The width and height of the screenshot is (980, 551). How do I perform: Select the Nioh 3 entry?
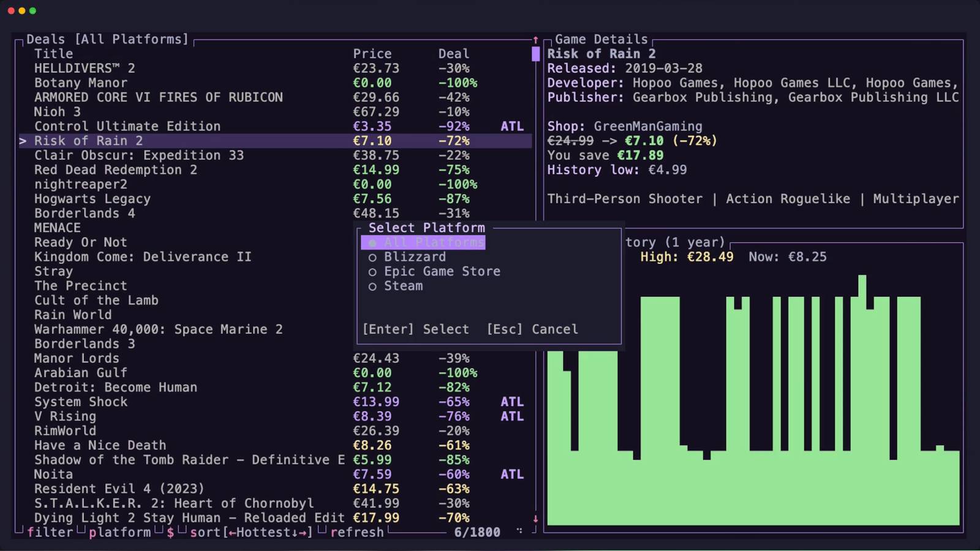[x=276, y=112]
